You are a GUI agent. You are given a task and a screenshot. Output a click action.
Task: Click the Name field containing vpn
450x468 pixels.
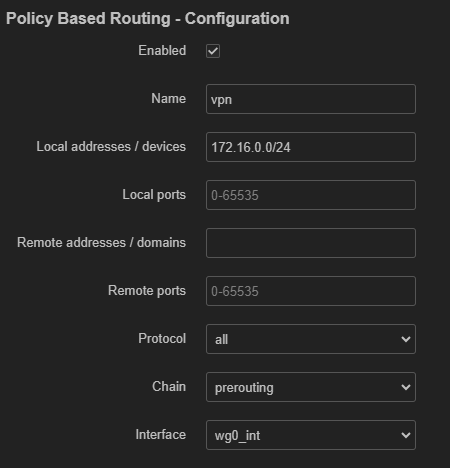pyautogui.click(x=311, y=99)
